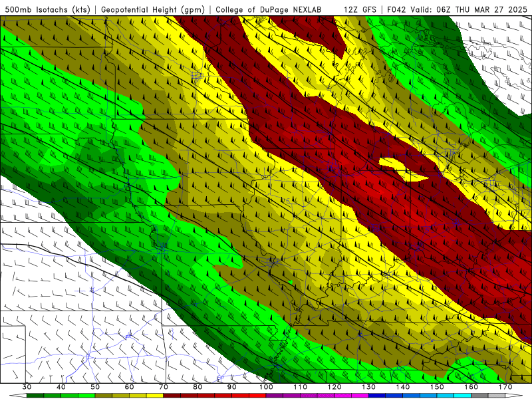Viewport: 532px width, 399px height.
Task: Click the '12Z GFS' model run label
Action: pos(360,9)
